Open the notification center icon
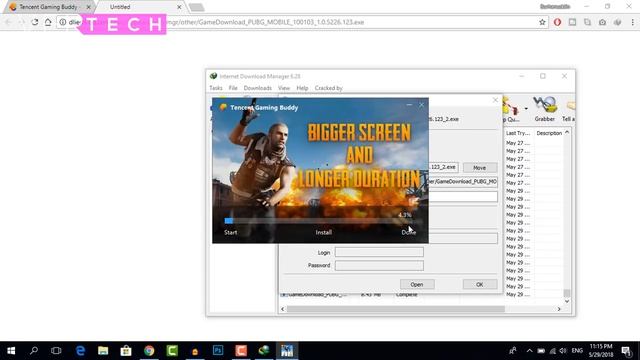 (x=627, y=351)
